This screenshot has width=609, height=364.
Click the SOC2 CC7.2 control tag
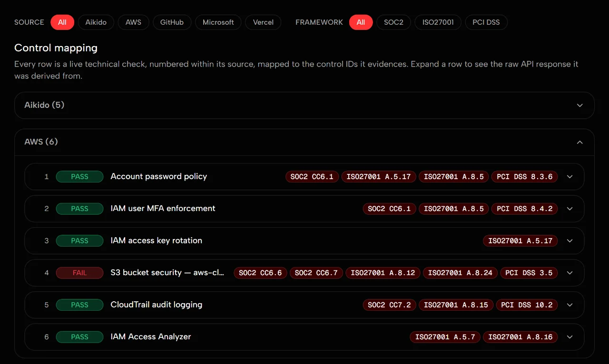(389, 305)
